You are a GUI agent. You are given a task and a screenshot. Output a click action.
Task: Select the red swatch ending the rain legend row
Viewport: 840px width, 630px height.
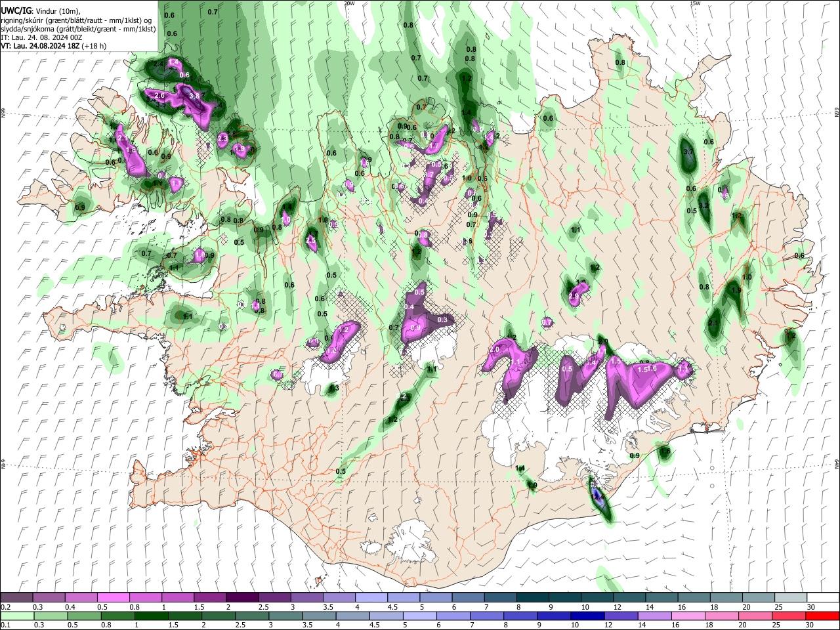pos(822,616)
